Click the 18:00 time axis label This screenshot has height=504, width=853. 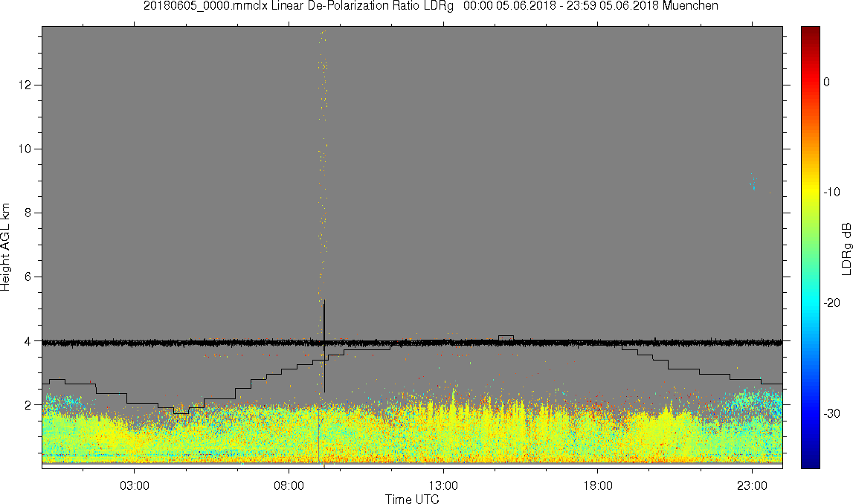point(598,485)
